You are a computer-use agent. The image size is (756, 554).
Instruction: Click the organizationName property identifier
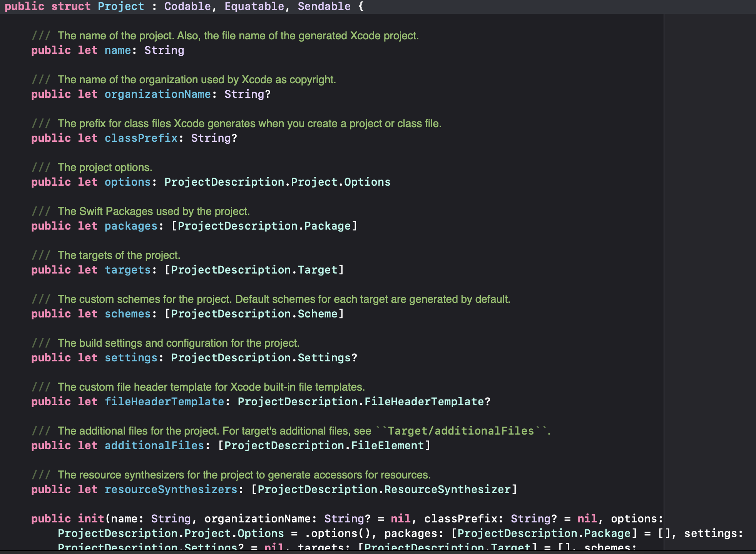pyautogui.click(x=157, y=94)
